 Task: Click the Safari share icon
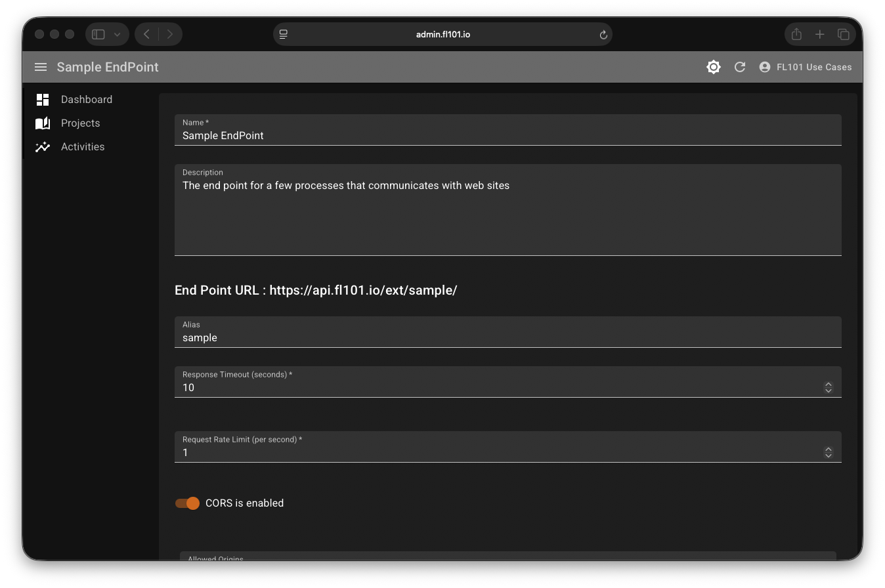[x=796, y=34]
